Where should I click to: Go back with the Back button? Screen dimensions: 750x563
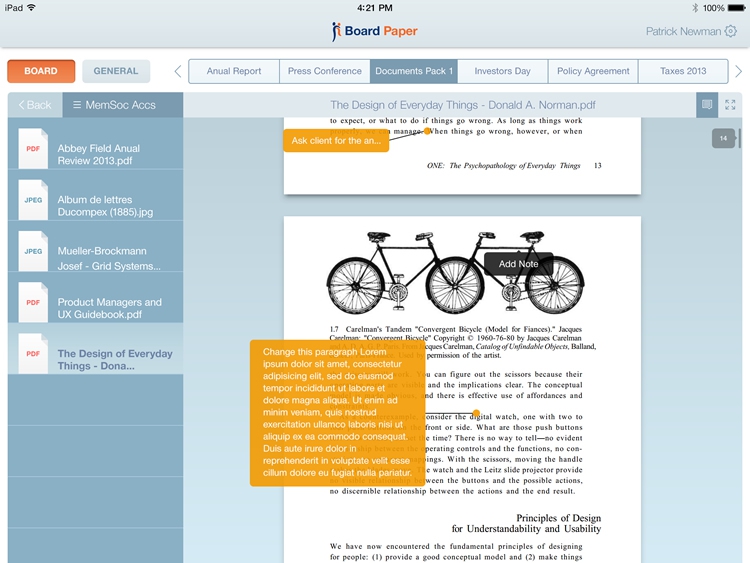pyautogui.click(x=35, y=105)
